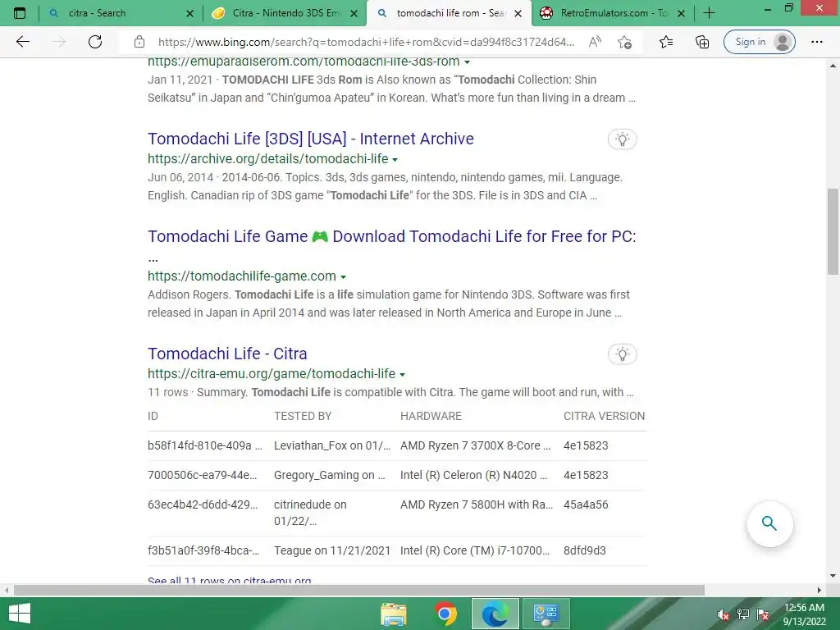Viewport: 840px width, 630px height.
Task: Click Gregory_Gaming tester cell
Action: pyautogui.click(x=330, y=475)
